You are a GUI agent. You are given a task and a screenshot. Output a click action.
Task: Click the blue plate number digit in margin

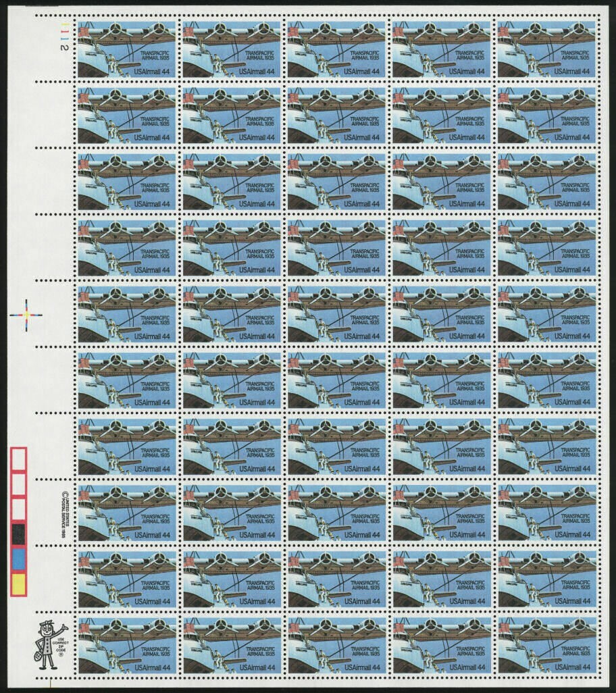[x=66, y=38]
